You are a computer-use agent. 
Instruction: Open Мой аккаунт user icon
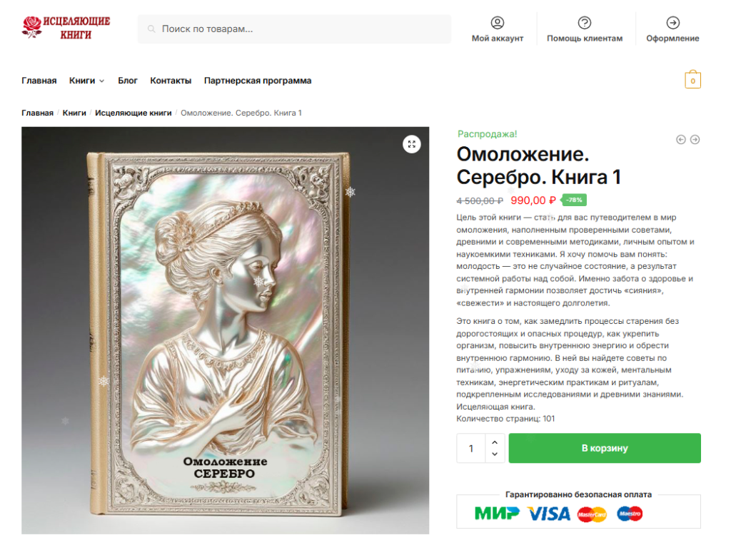point(498,22)
